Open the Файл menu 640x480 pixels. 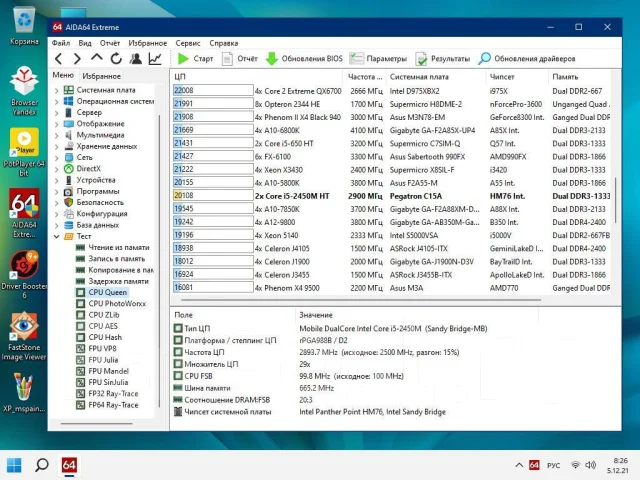pyautogui.click(x=61, y=43)
